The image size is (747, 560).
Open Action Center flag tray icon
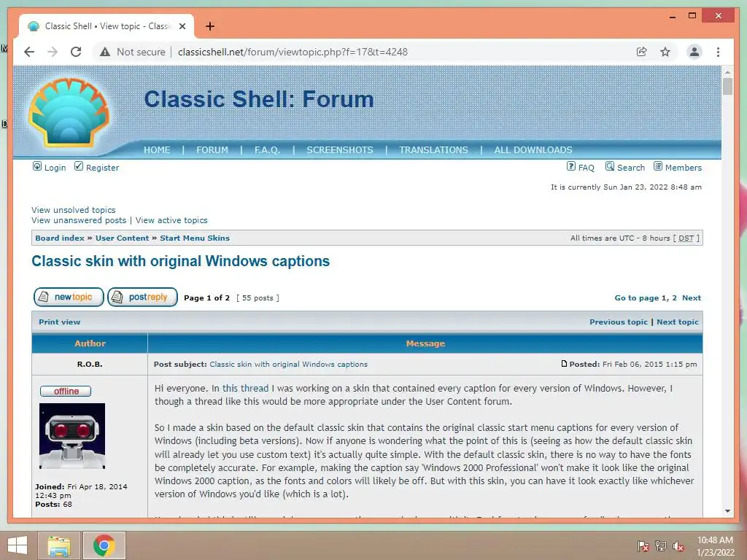(643, 545)
